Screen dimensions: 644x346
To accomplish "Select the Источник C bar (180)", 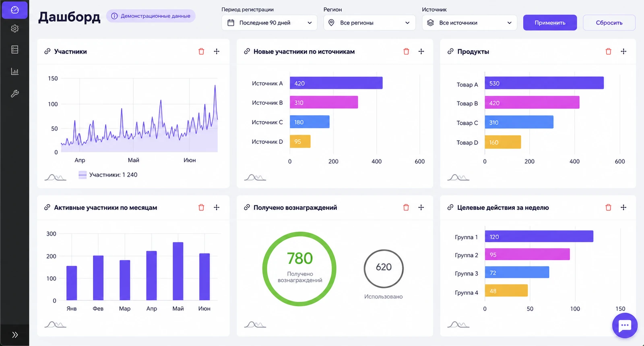I will point(310,122).
